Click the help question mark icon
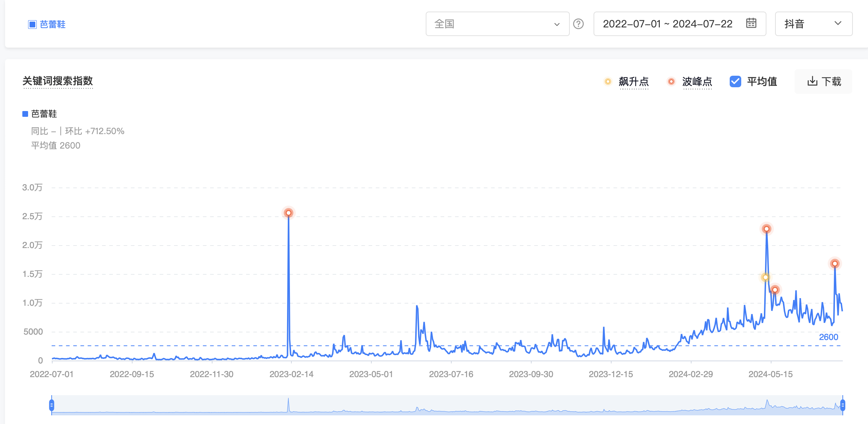868x424 pixels. point(578,24)
